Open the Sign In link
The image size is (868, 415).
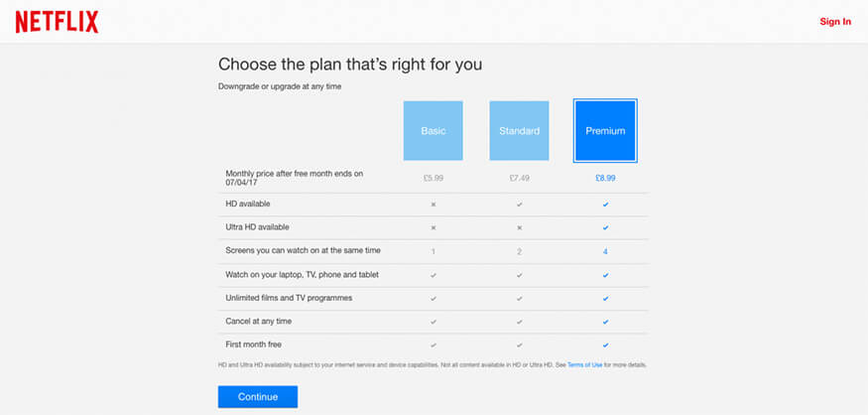coord(835,22)
